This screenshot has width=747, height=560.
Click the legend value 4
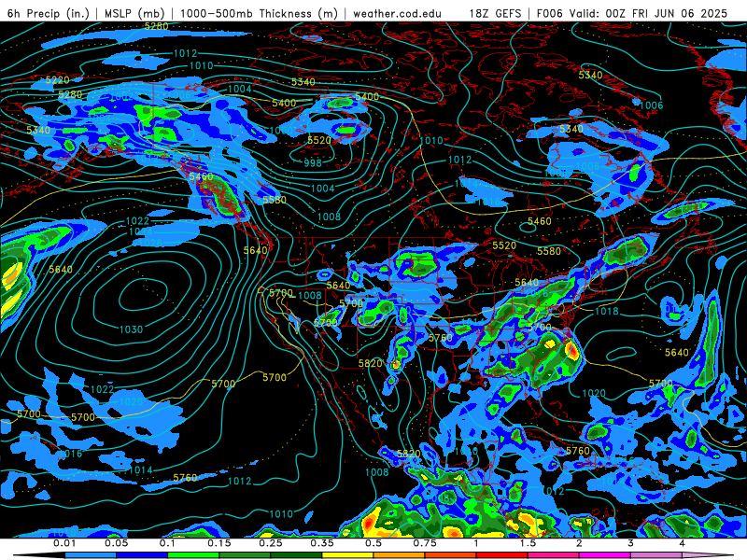tap(683, 543)
